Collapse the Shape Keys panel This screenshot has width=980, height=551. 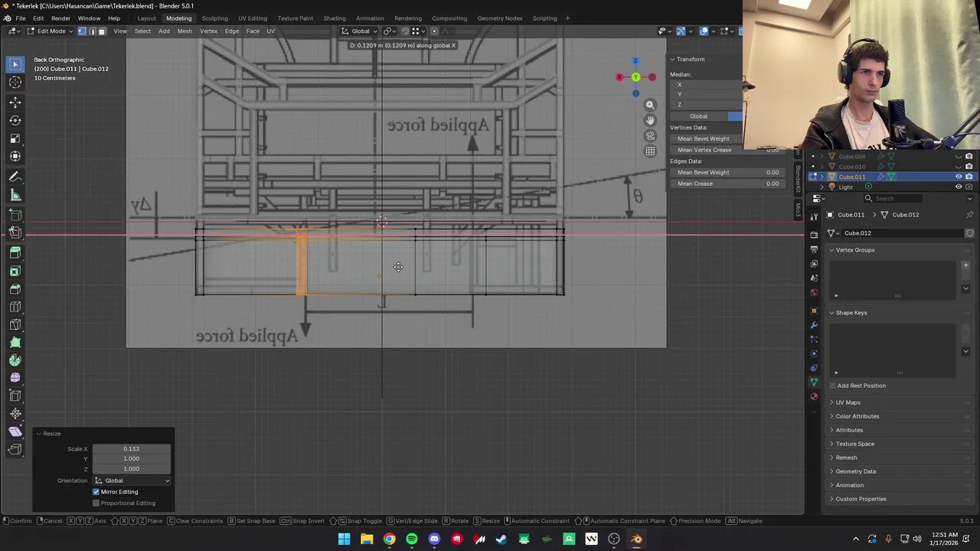(x=831, y=312)
